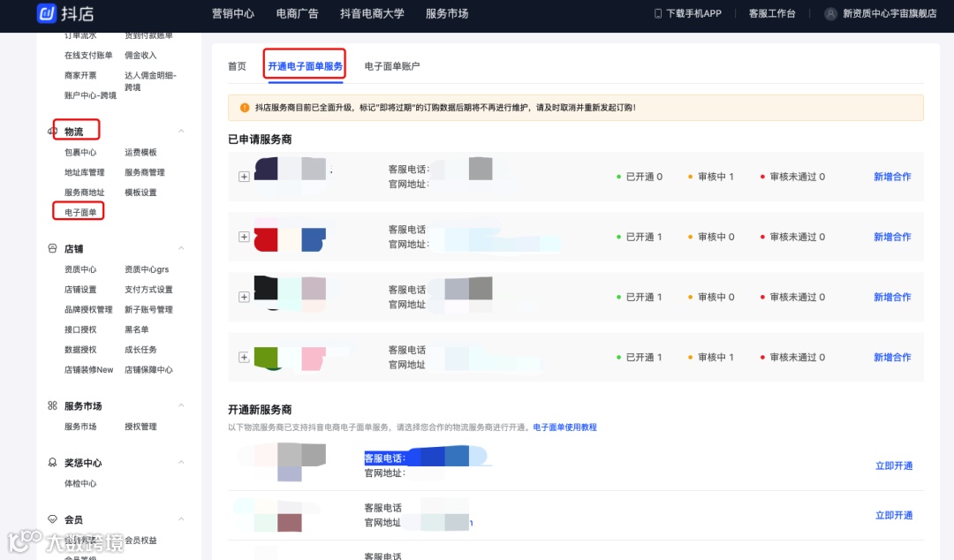Collapse the 店铺 sidebar section chevron
954x560 pixels.
(181, 248)
